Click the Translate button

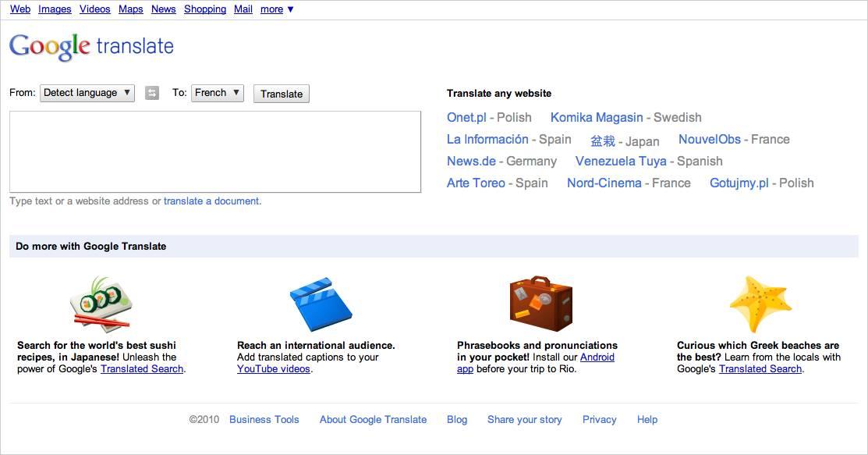(x=282, y=94)
